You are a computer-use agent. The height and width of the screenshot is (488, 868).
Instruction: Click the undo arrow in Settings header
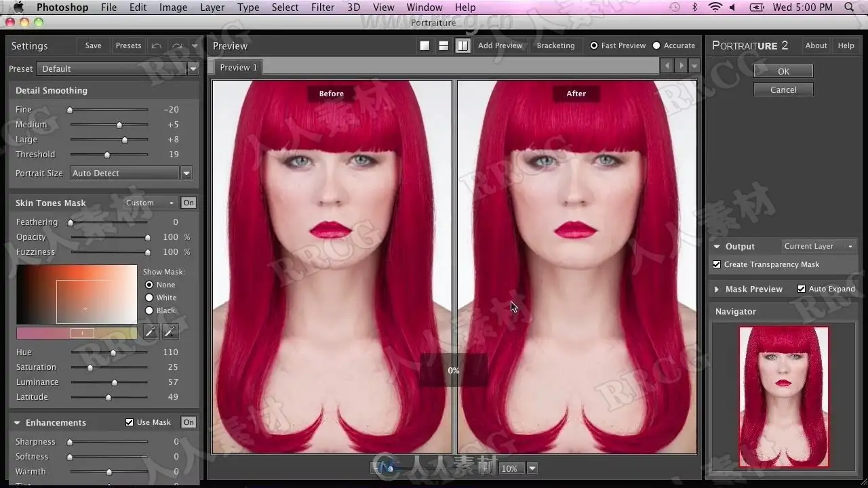[x=157, y=46]
